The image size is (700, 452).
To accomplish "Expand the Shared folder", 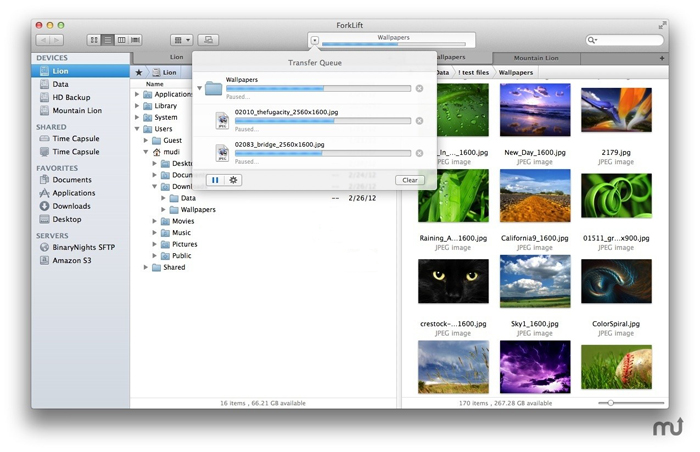I will 146,267.
